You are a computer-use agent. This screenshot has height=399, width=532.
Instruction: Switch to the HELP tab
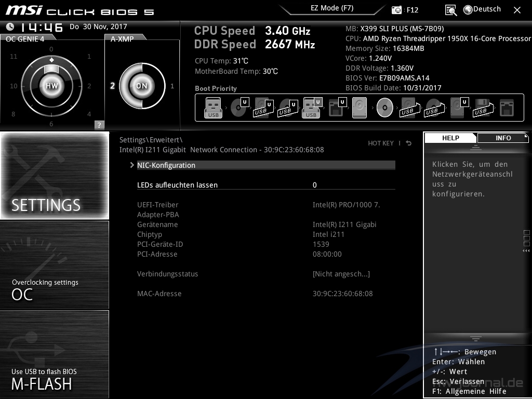(x=450, y=138)
